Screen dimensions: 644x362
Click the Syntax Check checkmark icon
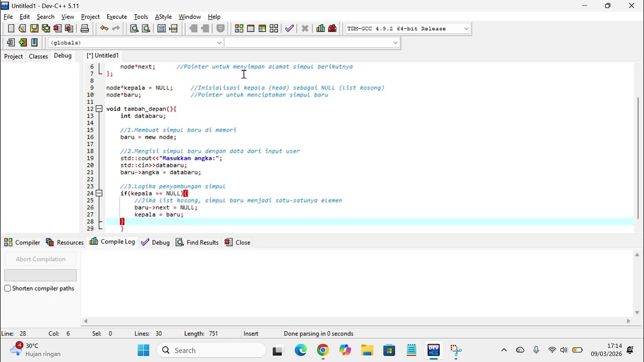pyautogui.click(x=289, y=29)
